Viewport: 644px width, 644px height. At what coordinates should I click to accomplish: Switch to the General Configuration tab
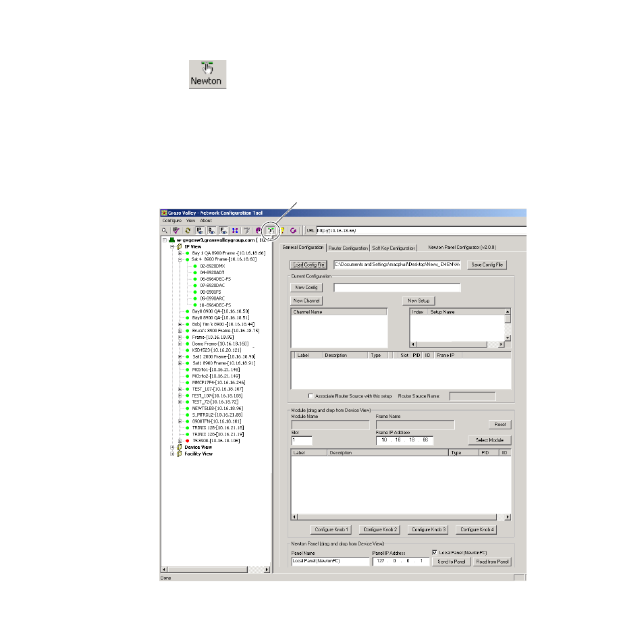(303, 248)
